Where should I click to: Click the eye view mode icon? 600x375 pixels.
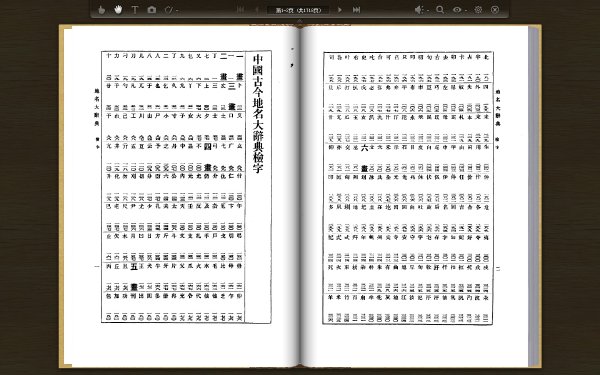coord(457,10)
